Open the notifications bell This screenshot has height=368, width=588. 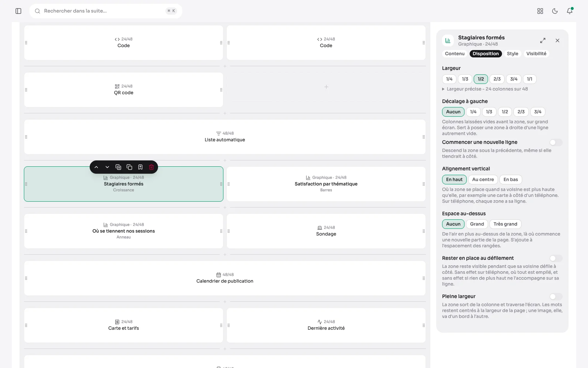570,11
